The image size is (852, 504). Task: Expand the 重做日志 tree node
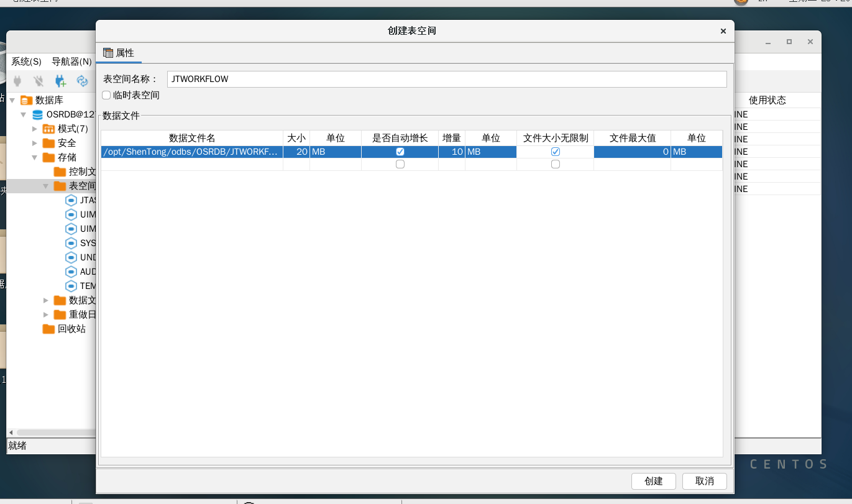[x=46, y=314]
